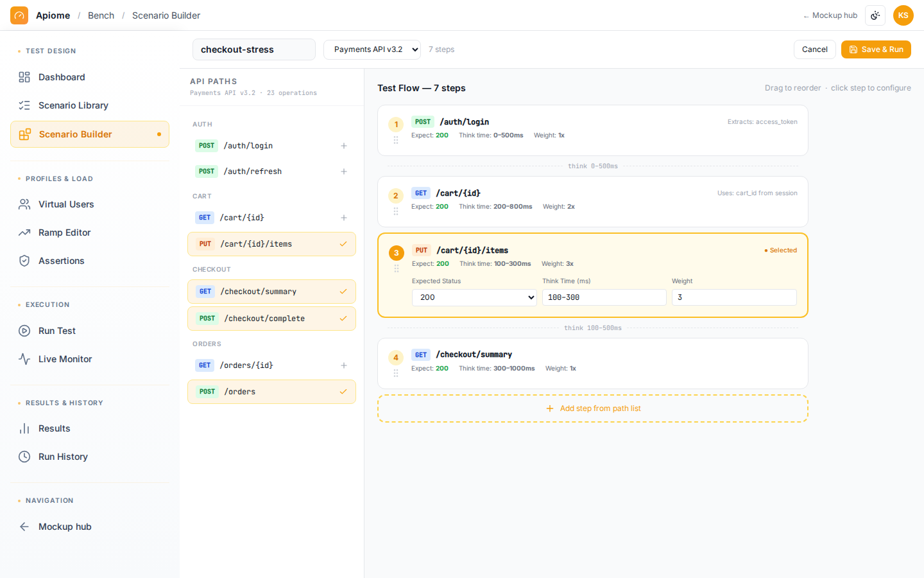The image size is (924, 578).
Task: Click the theme toggle icon in header
Action: [875, 15]
